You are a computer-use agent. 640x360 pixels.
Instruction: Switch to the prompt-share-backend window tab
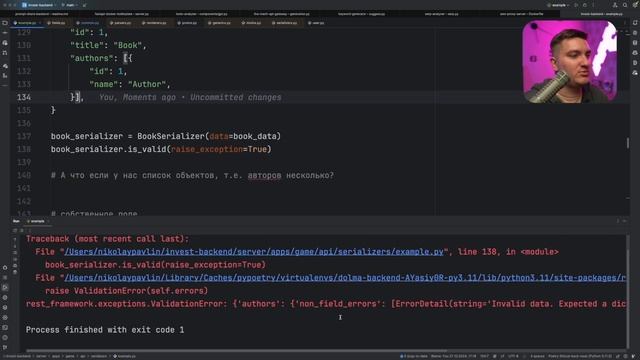[x=42, y=14]
